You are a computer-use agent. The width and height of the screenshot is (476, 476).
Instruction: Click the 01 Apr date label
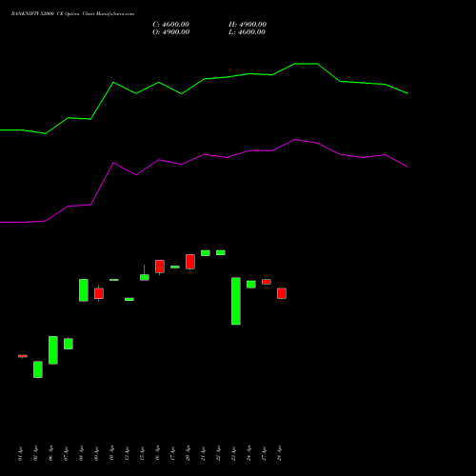[x=20, y=453]
